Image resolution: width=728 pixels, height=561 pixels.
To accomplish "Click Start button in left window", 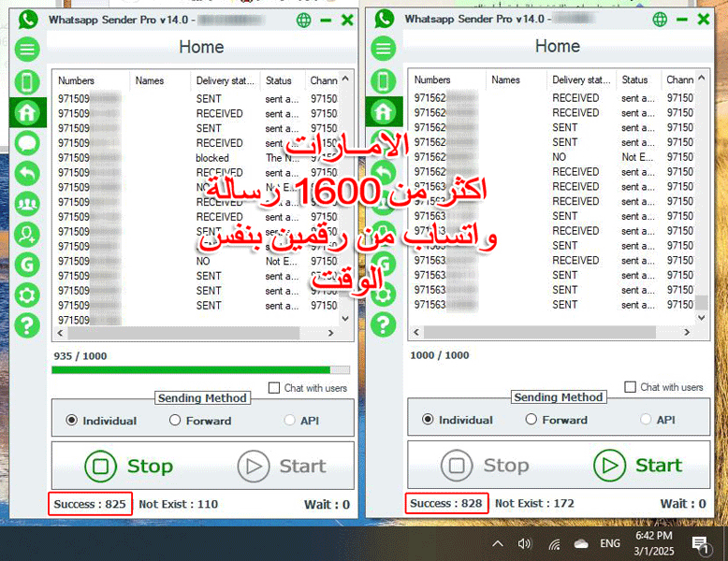I will (282, 466).
